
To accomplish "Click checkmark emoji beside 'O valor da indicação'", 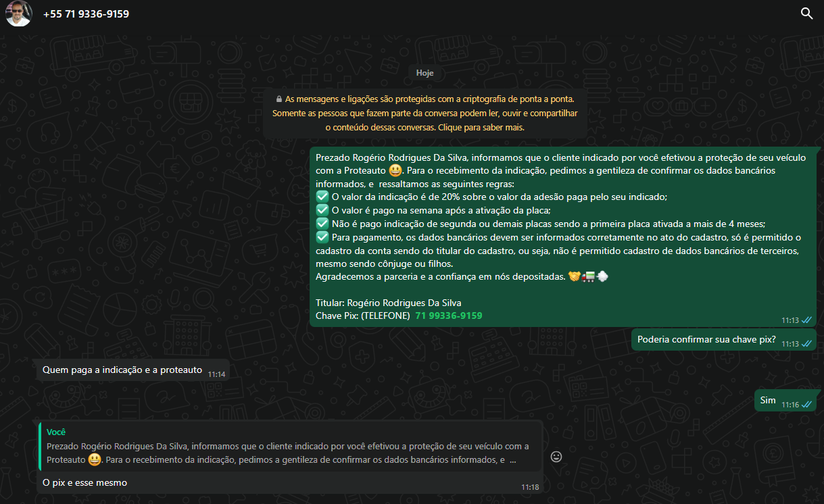I will pos(322,197).
